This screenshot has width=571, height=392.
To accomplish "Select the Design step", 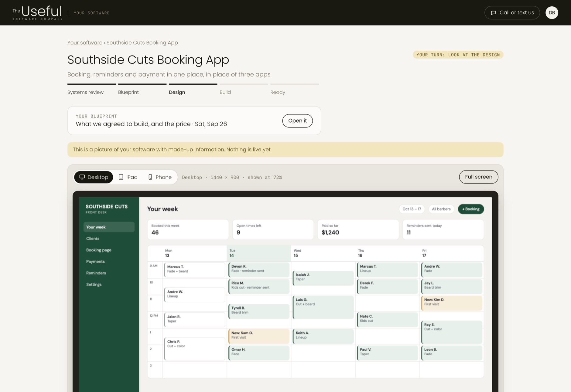I will point(193,90).
